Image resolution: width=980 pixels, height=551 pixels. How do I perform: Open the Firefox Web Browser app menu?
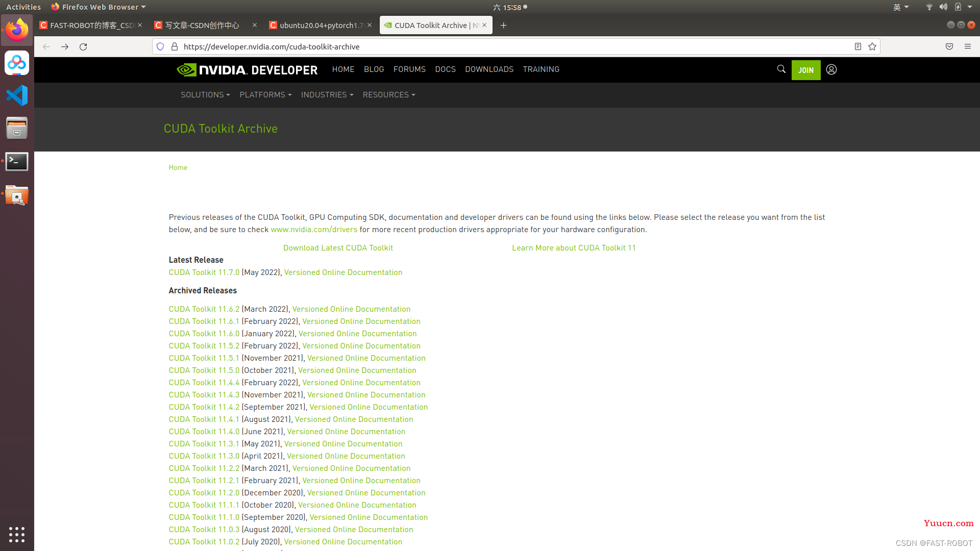[x=99, y=7]
